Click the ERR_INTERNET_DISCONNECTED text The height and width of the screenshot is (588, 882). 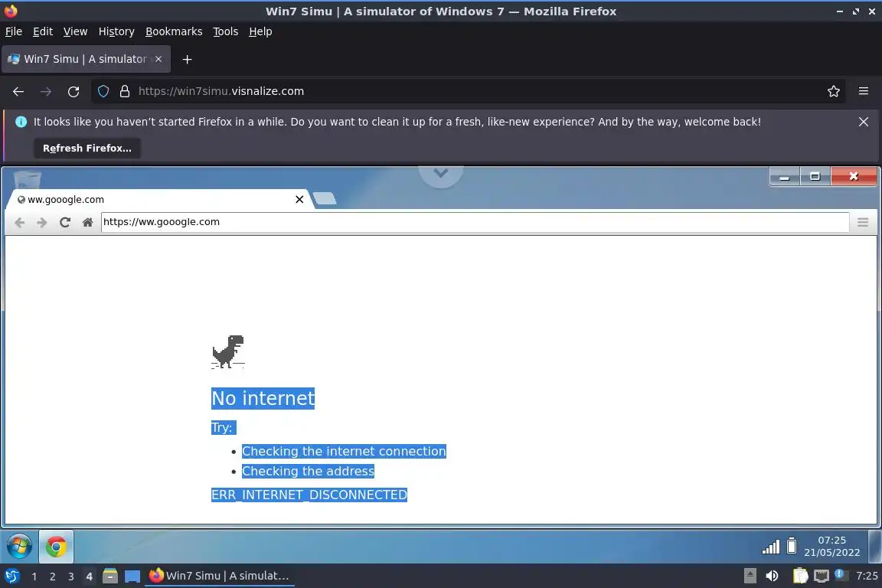(309, 495)
